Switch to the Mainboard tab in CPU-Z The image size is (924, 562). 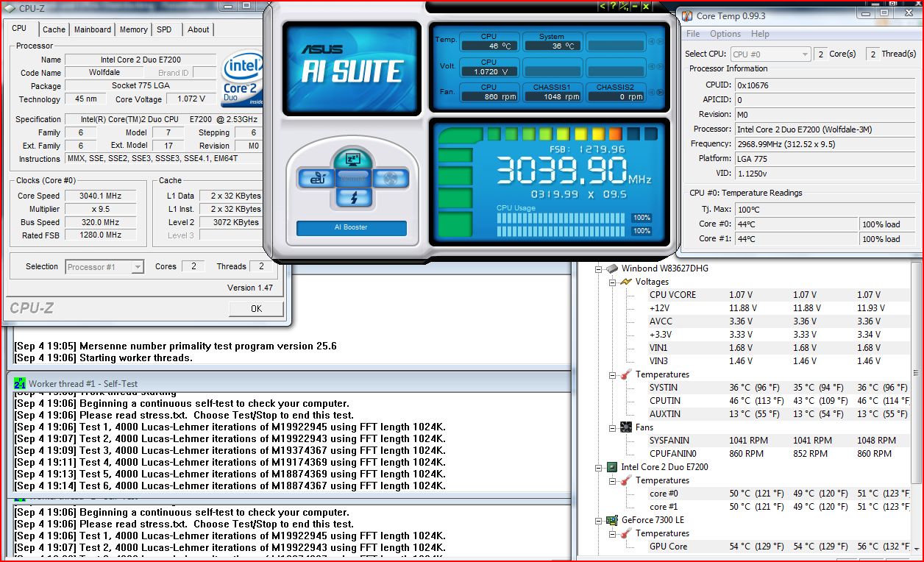[93, 29]
